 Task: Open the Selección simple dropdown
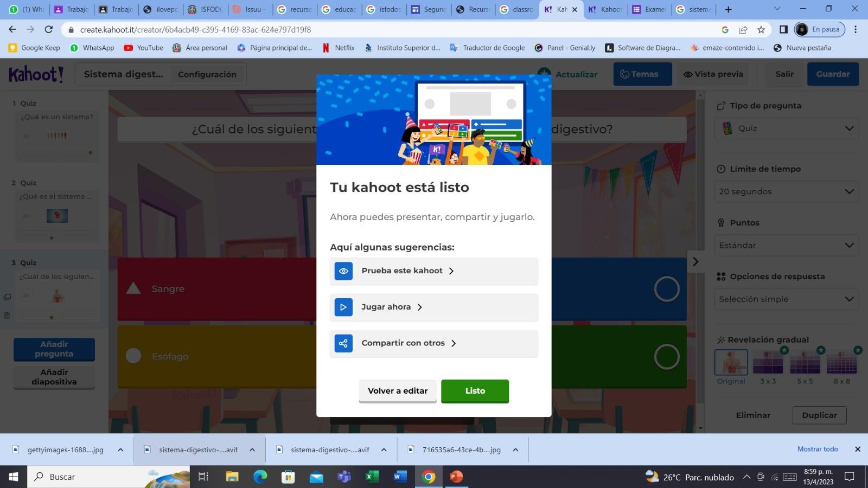pyautogui.click(x=786, y=299)
